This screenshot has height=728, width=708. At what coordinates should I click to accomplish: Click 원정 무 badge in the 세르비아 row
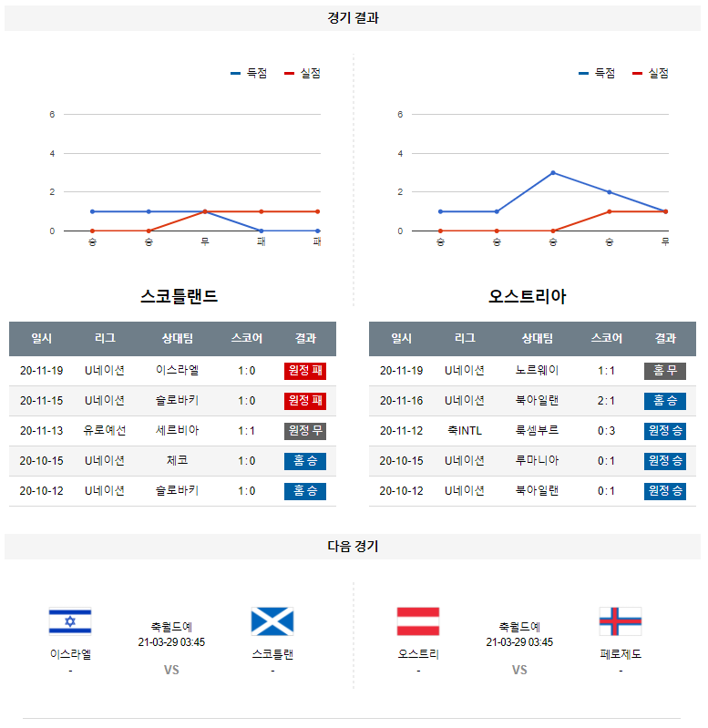pos(305,431)
